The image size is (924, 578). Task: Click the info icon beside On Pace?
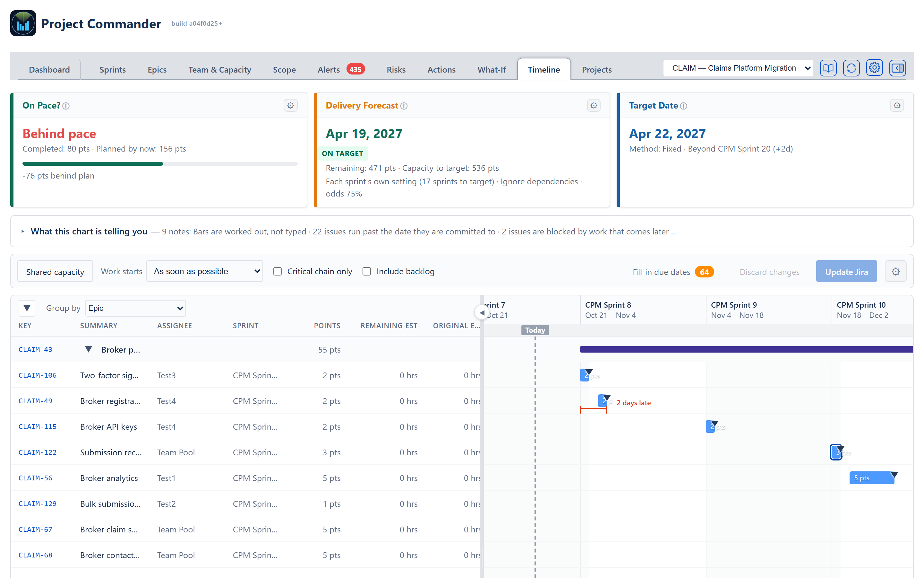pyautogui.click(x=66, y=106)
